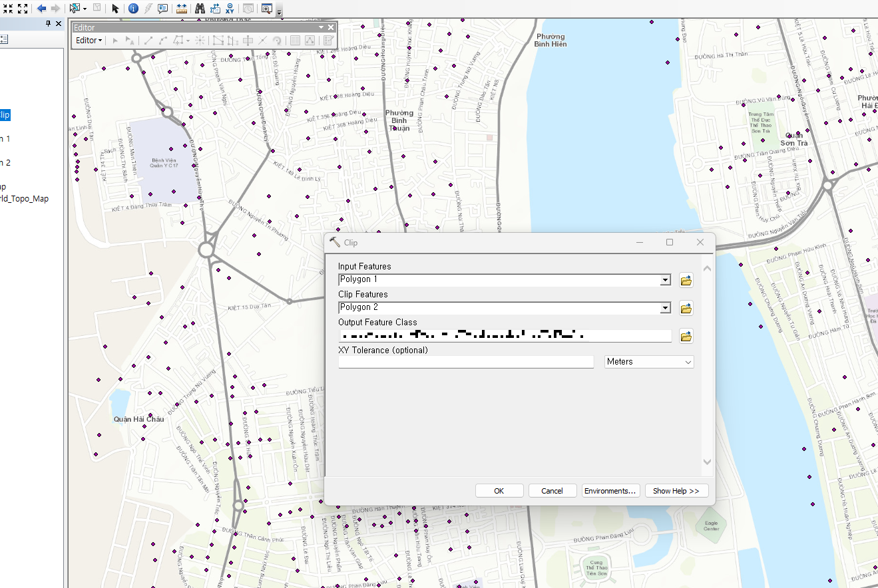
Task: Click the Fixed Zoom In arrows icon
Action: point(8,9)
